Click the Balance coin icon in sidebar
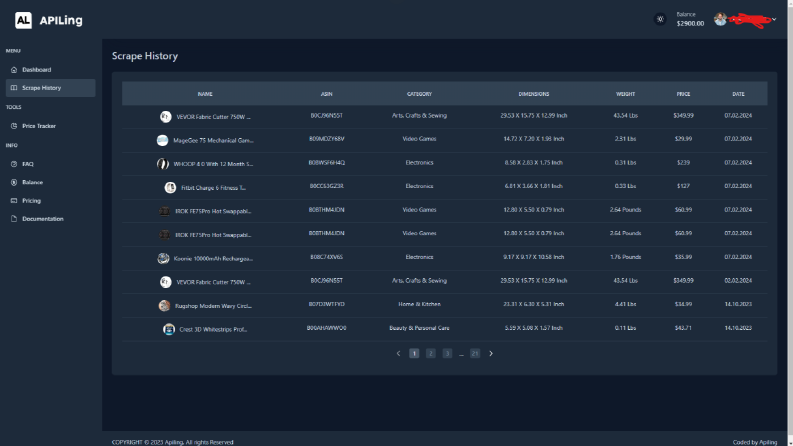Viewport: 793px width, 446px height. 14,183
